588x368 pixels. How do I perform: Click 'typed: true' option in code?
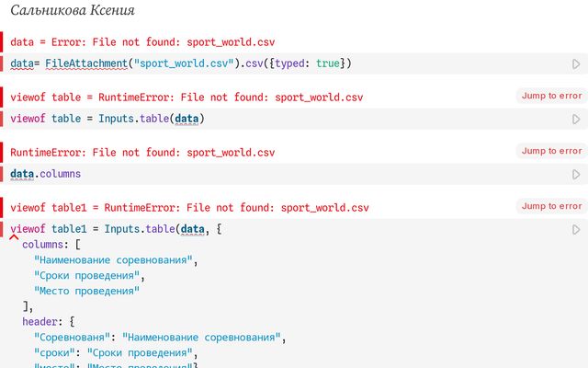coord(307,63)
